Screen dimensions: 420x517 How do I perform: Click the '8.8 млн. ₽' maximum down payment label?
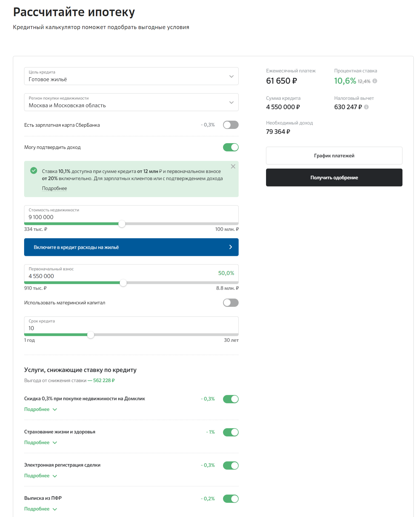(x=227, y=288)
